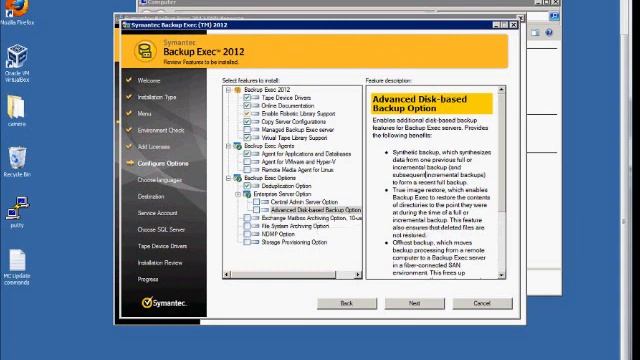Select the camera folder on desktop
The width and height of the screenshot is (640, 360).
16,111
